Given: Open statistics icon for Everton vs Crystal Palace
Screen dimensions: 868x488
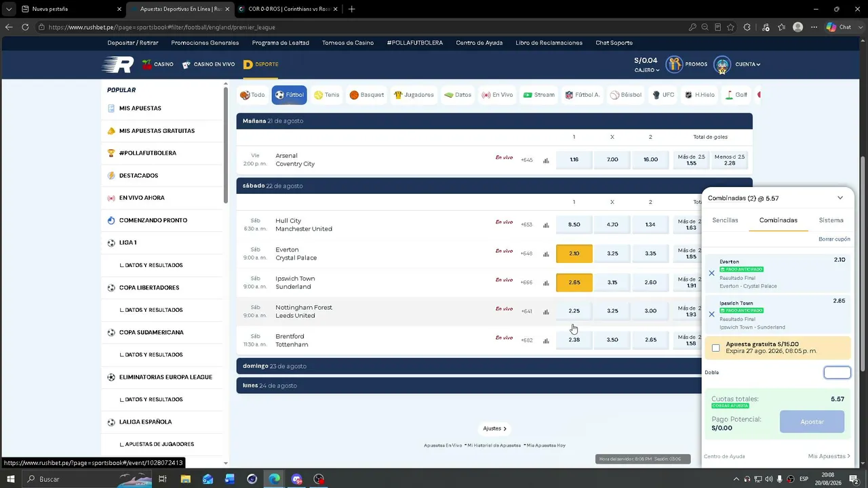Looking at the screenshot, I should (546, 254).
